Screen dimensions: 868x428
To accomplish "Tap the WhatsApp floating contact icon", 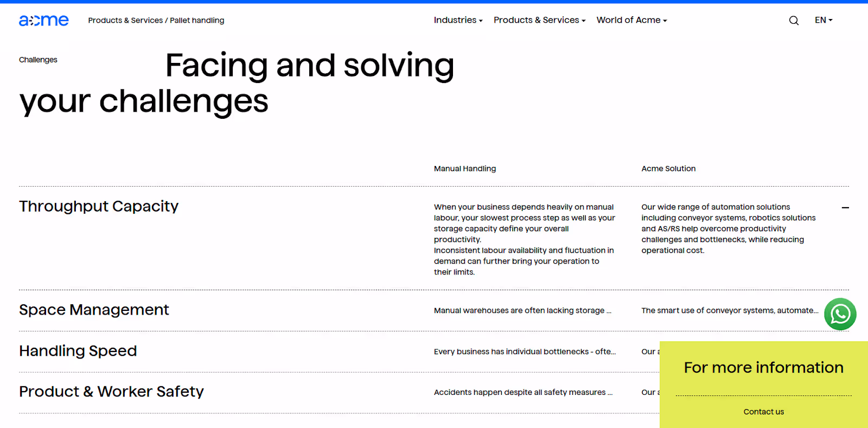I will click(840, 314).
